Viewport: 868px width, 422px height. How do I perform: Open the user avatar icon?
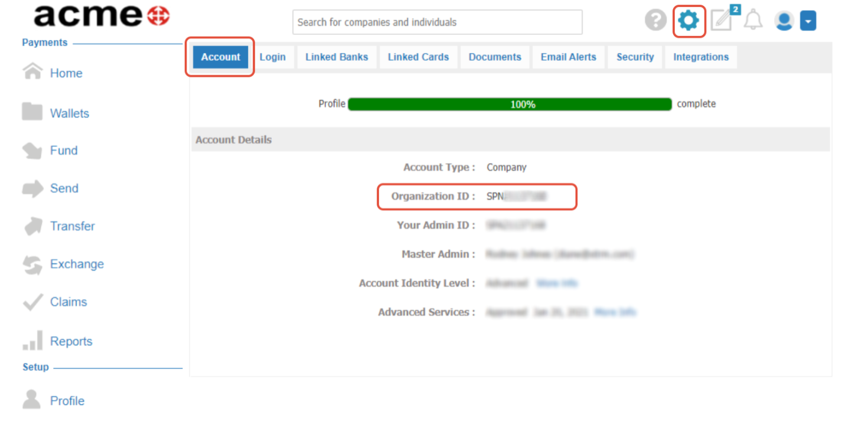(x=784, y=20)
